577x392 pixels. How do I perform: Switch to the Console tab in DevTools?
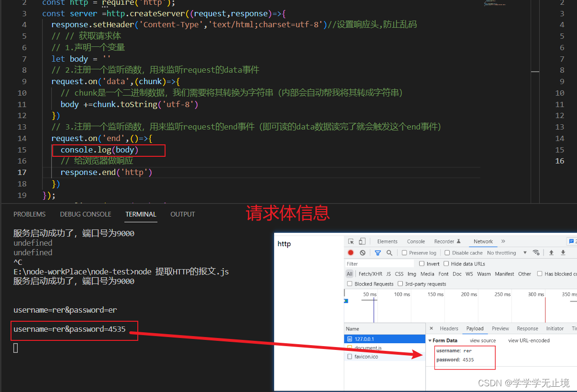416,241
